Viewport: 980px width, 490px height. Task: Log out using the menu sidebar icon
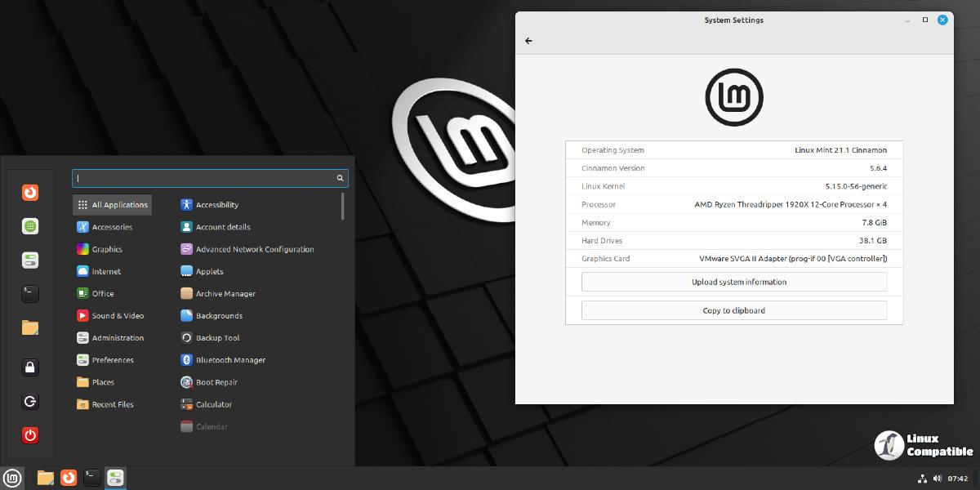[x=30, y=401]
